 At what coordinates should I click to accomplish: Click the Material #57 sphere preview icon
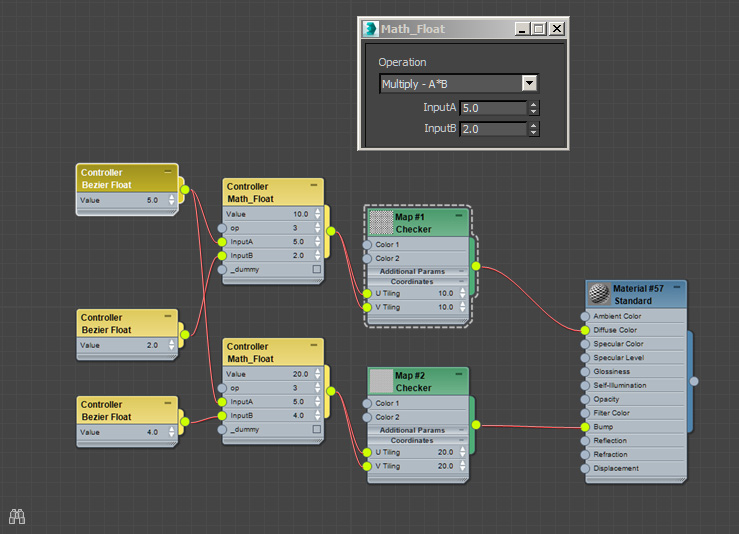599,294
